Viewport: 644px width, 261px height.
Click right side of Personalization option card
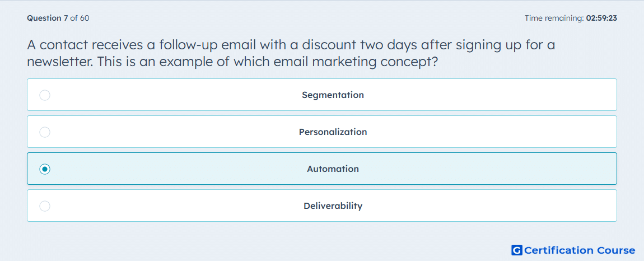534,132
